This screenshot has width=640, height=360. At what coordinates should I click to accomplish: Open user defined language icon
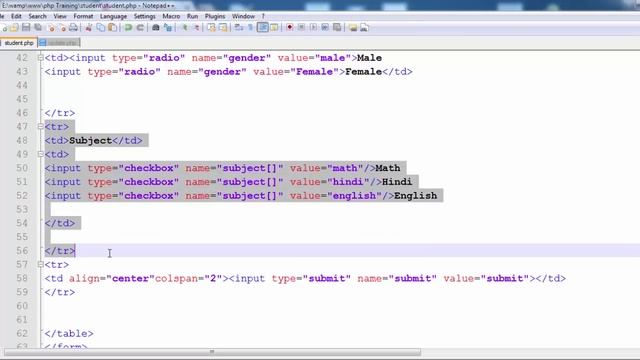(x=274, y=27)
